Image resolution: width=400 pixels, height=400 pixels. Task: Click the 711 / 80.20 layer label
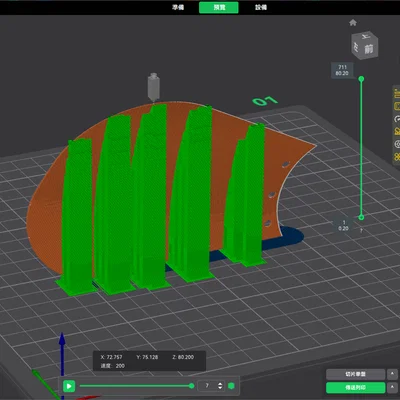(342, 70)
